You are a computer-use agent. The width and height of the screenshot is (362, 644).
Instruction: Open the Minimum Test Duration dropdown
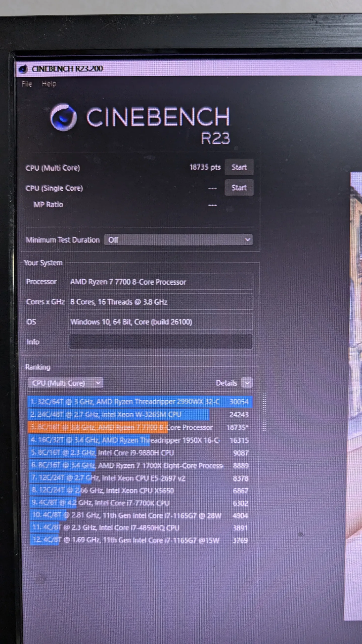pos(178,240)
